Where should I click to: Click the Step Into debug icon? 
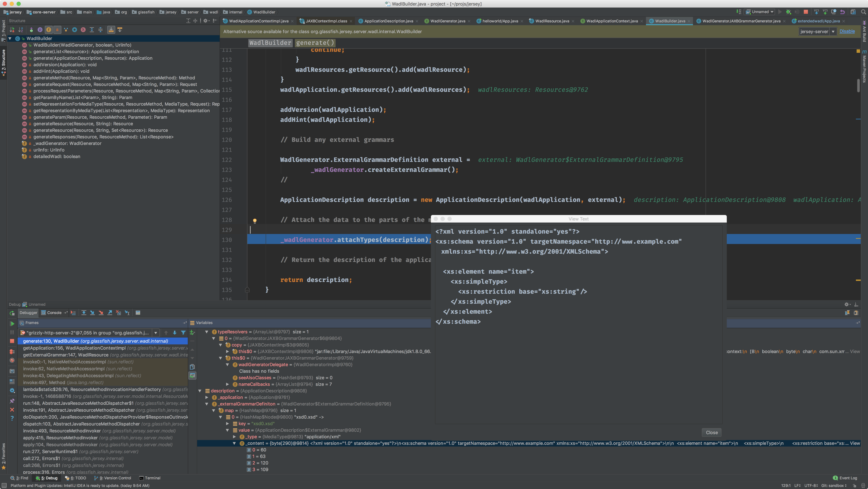[x=92, y=313]
